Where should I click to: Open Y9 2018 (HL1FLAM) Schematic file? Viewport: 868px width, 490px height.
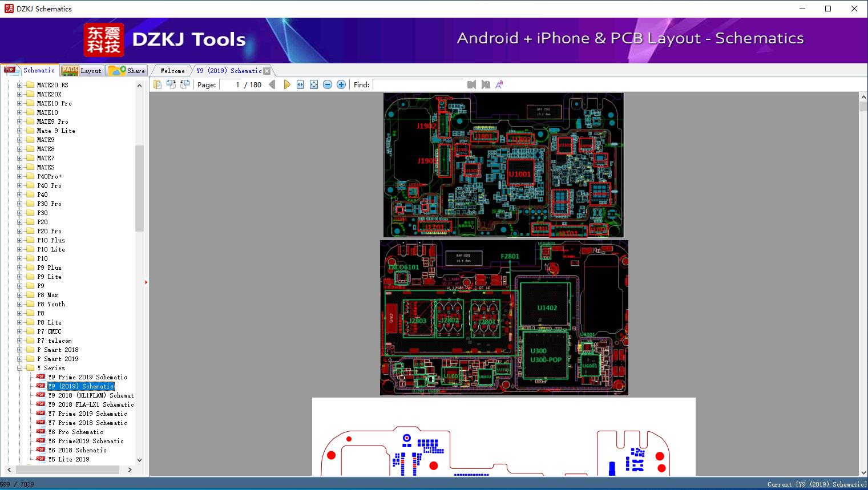pyautogui.click(x=91, y=395)
